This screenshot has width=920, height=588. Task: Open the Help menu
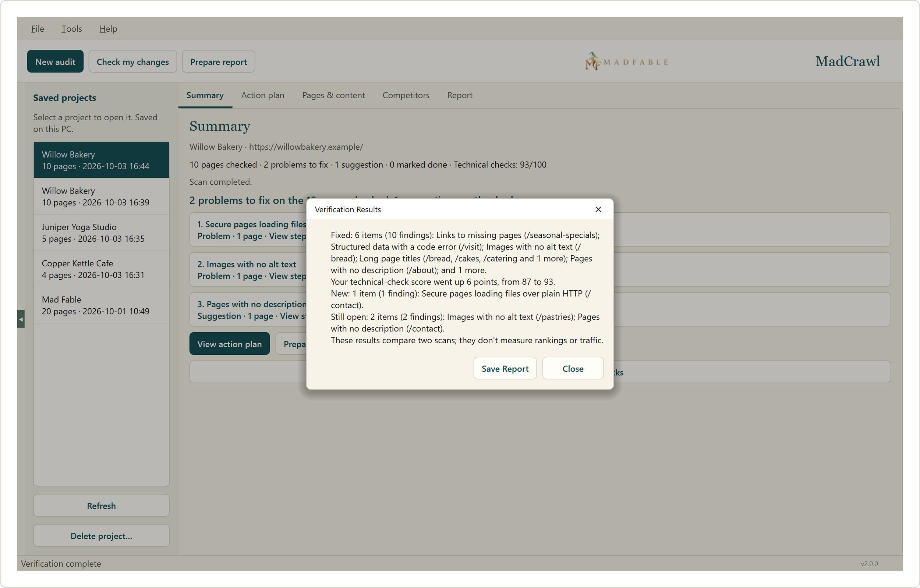(x=108, y=29)
